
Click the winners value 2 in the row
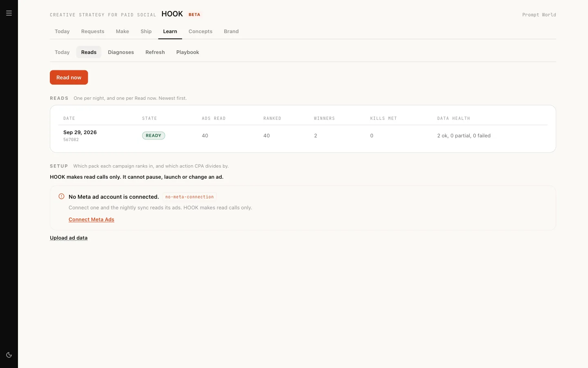click(316, 136)
